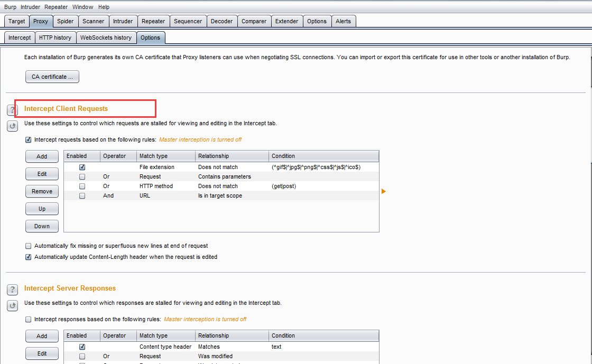Switch to the Sequencer tab
The image size is (592, 364).
[188, 21]
